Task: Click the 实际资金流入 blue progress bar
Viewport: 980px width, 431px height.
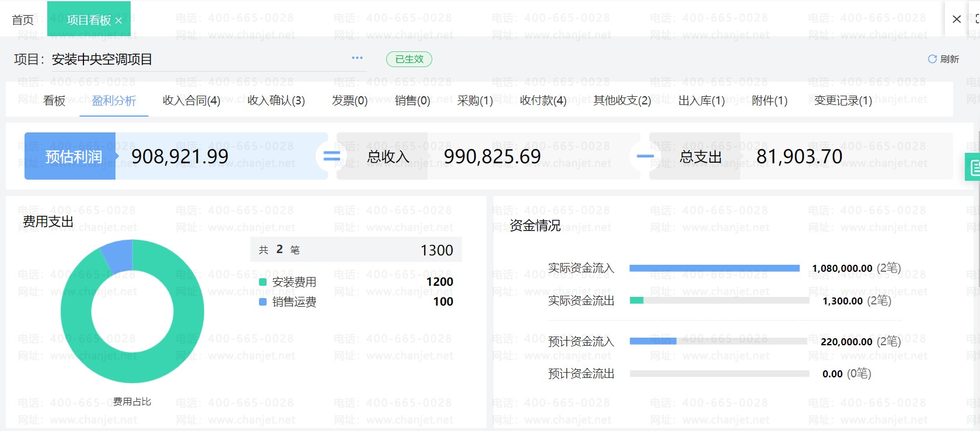Action: point(715,268)
